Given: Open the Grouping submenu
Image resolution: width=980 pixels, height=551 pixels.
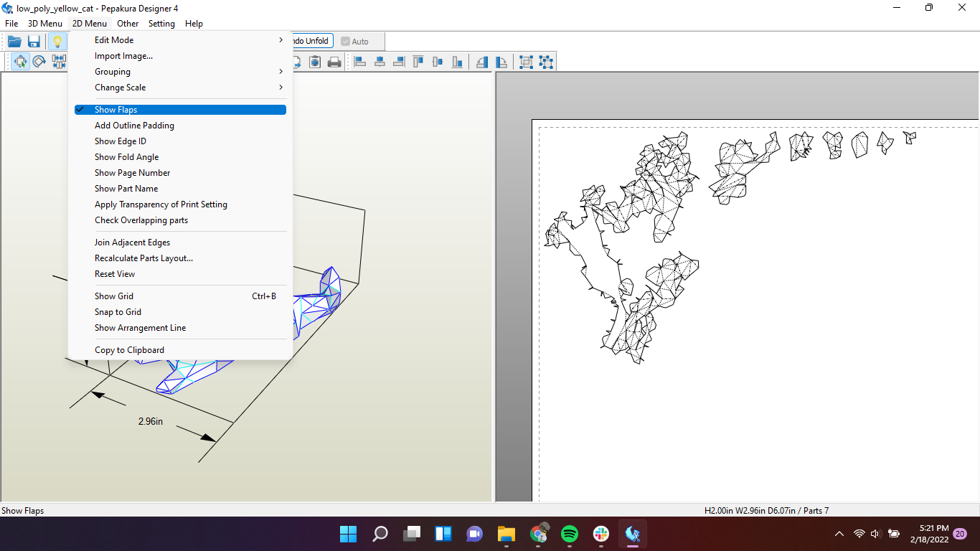Looking at the screenshot, I should click(112, 71).
